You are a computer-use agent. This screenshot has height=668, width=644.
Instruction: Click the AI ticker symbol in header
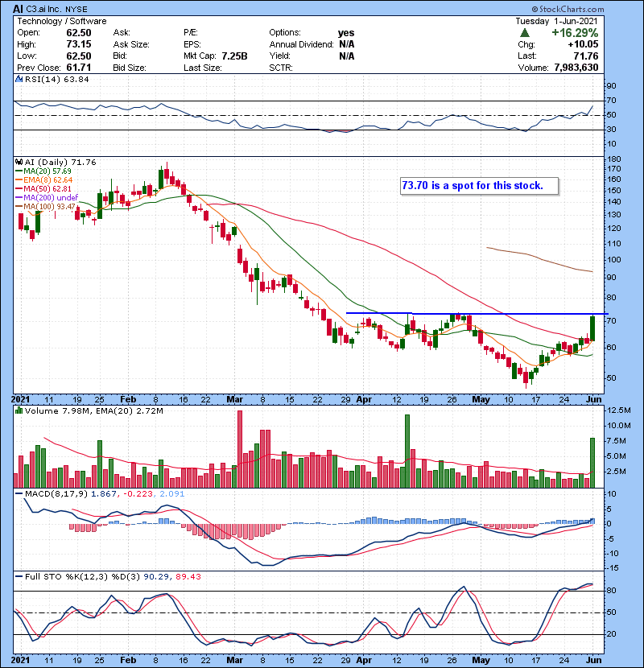tap(18, 9)
